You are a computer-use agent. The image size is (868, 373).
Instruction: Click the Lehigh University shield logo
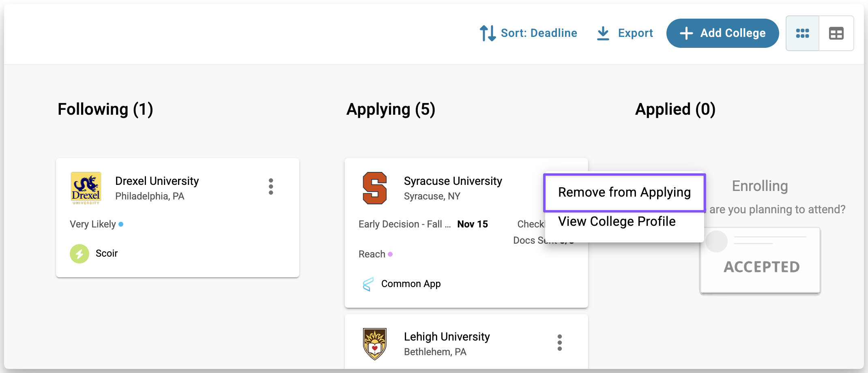[x=374, y=344]
